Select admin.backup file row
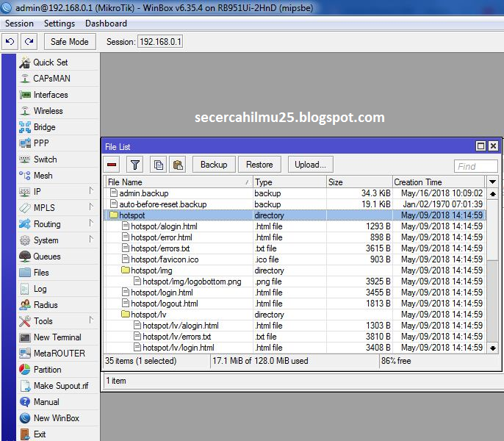 click(x=295, y=193)
